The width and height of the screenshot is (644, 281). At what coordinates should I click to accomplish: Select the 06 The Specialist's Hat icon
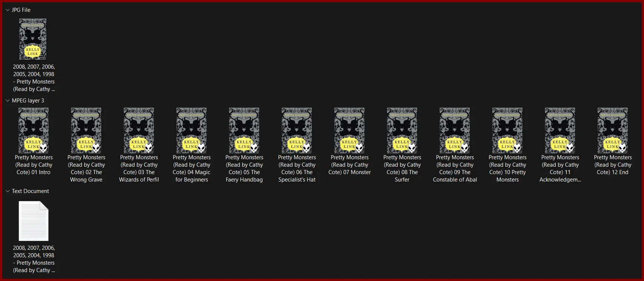[x=297, y=130]
